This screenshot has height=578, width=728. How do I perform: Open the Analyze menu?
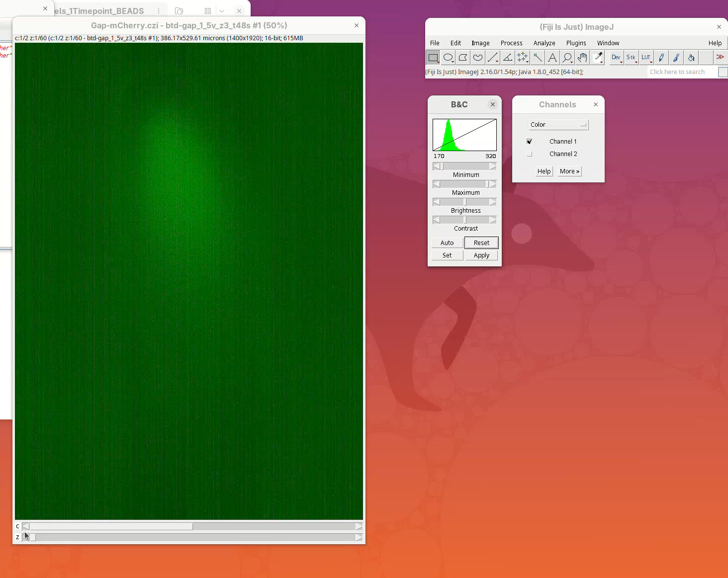point(544,43)
